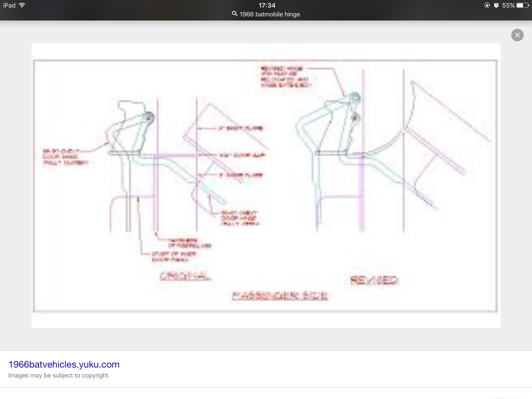
Task: Tap the alarm clock status icon
Action: [496, 5]
